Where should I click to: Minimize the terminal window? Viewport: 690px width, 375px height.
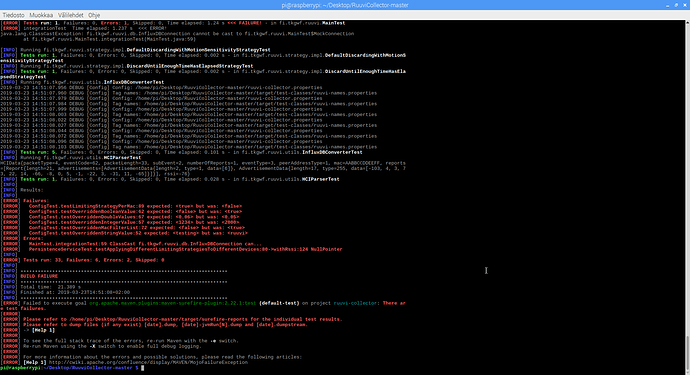coord(668,5)
